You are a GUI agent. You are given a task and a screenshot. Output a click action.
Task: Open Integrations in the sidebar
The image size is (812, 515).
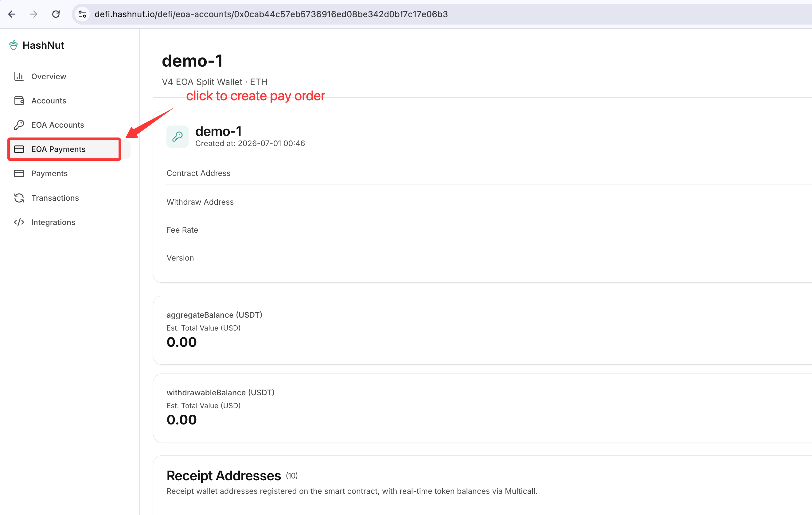pyautogui.click(x=53, y=222)
